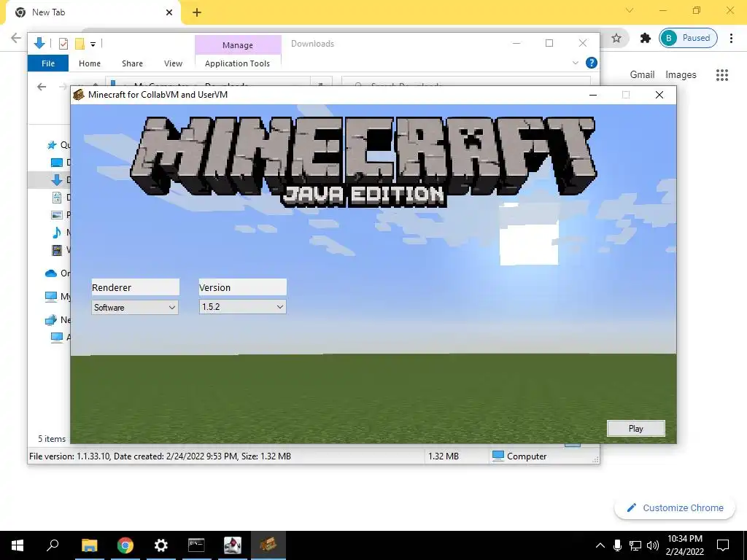The height and width of the screenshot is (560, 747).
Task: Open Google apps grid icon
Action: coord(722,75)
